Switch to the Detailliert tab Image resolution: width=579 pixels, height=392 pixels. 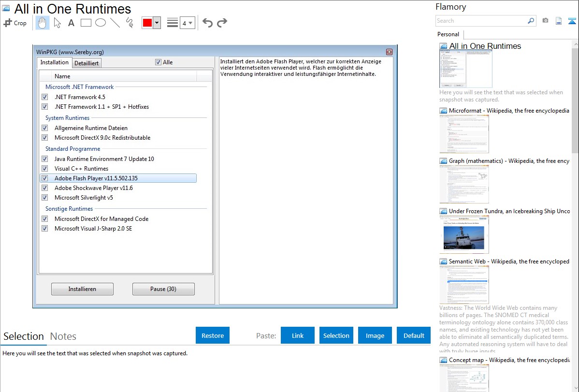87,63
